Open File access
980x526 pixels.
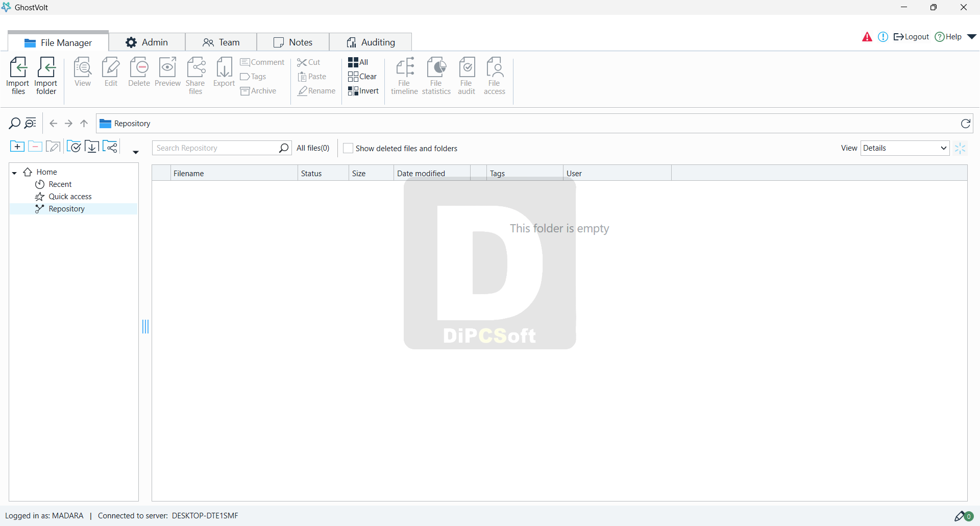pos(495,76)
